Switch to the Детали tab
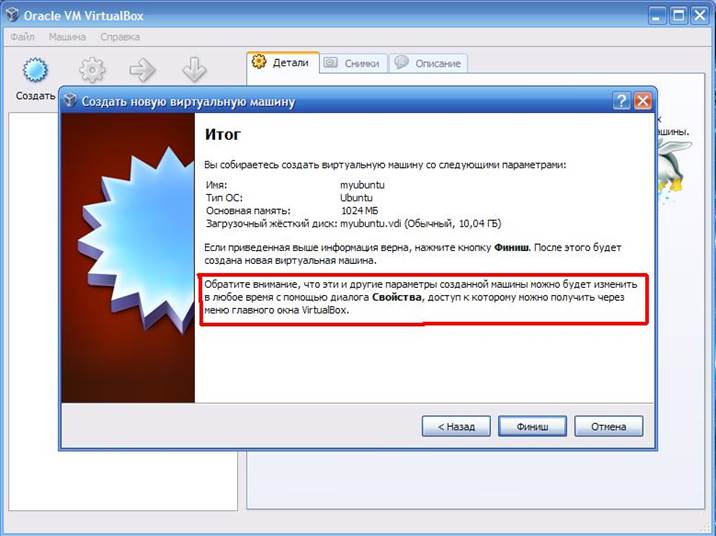The image size is (716, 536). click(283, 62)
